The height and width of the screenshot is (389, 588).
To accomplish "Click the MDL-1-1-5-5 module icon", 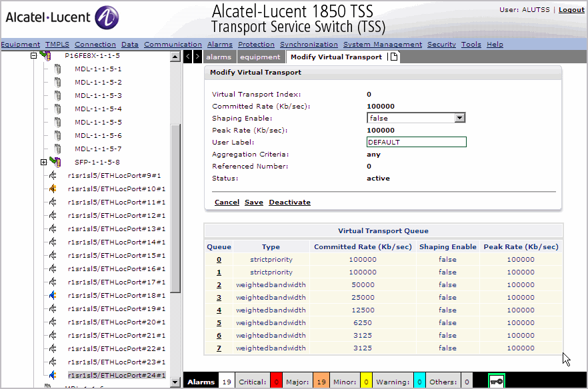I will click(57, 122).
